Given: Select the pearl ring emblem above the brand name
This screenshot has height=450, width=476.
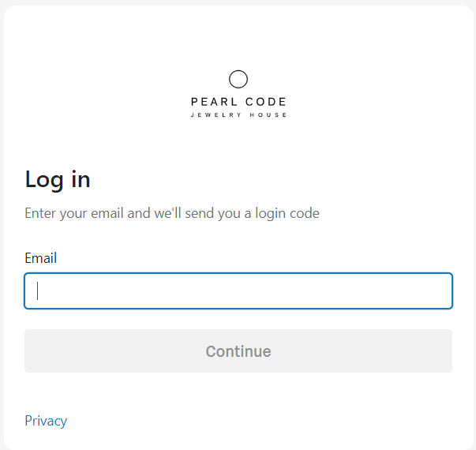Looking at the screenshot, I should [238, 79].
